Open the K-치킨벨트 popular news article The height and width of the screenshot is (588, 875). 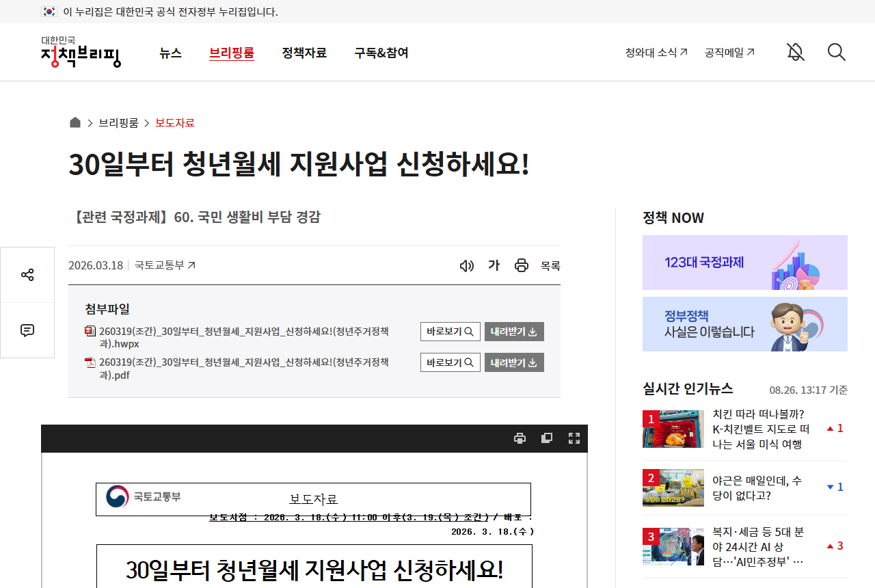click(761, 429)
